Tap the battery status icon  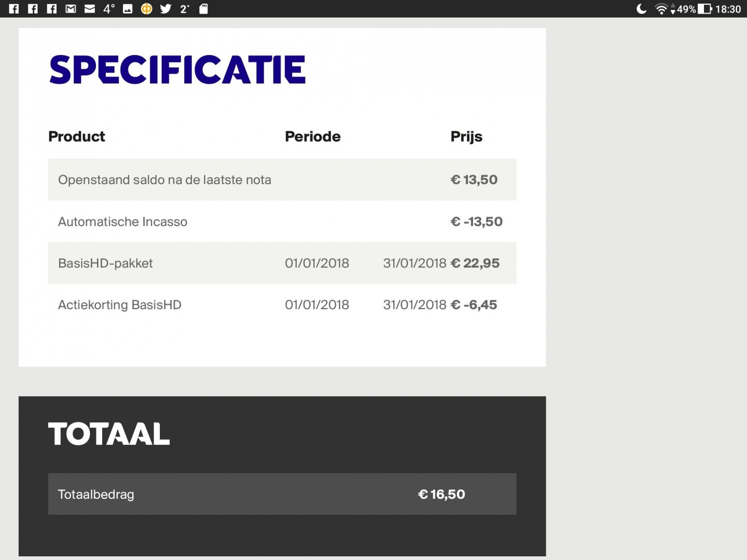tap(705, 9)
